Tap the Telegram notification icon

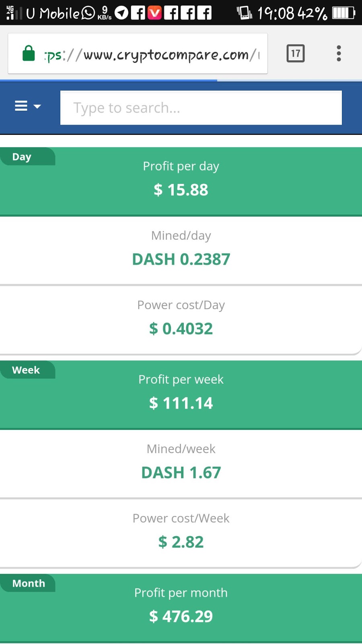(x=121, y=13)
